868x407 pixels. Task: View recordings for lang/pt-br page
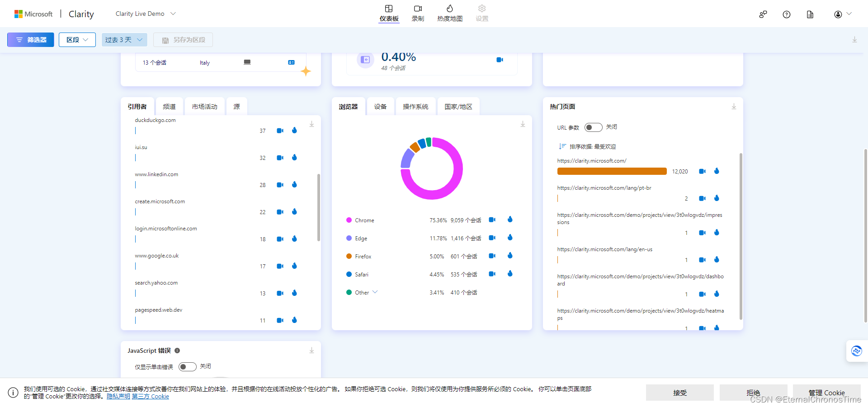click(x=703, y=198)
